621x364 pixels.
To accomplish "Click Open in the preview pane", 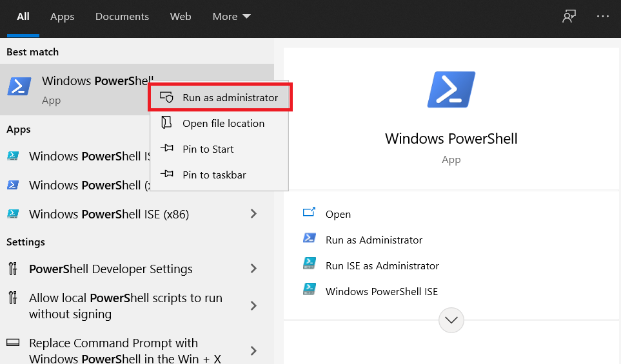I will [338, 214].
